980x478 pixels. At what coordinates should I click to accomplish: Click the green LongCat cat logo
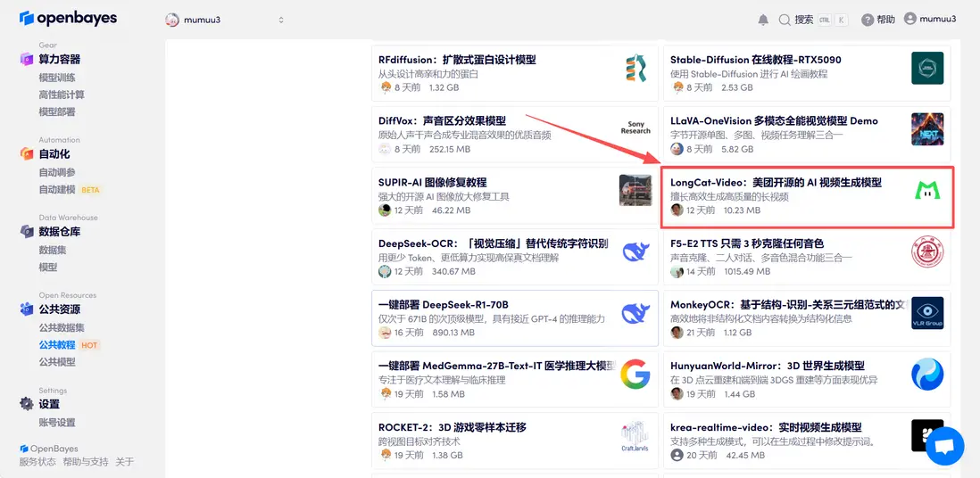click(927, 190)
